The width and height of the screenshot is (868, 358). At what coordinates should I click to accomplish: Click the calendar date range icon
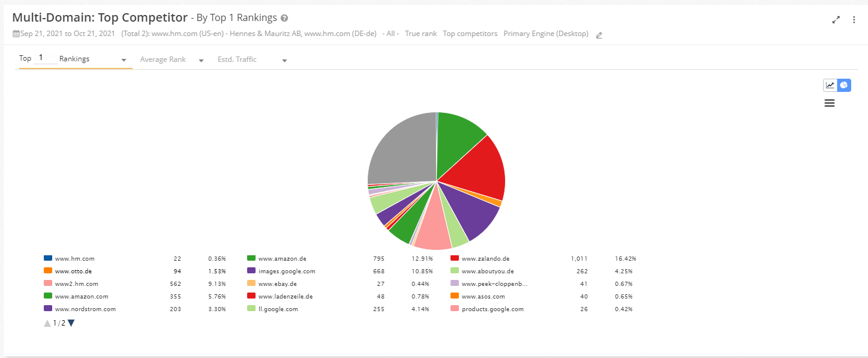(x=16, y=34)
